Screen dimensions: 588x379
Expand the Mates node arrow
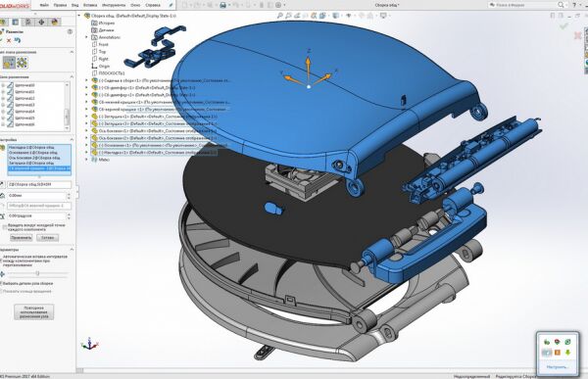(x=86, y=160)
